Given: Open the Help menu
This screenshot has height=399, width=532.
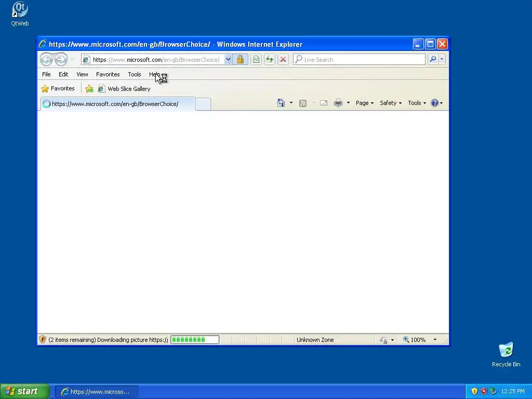Looking at the screenshot, I should tap(154, 74).
